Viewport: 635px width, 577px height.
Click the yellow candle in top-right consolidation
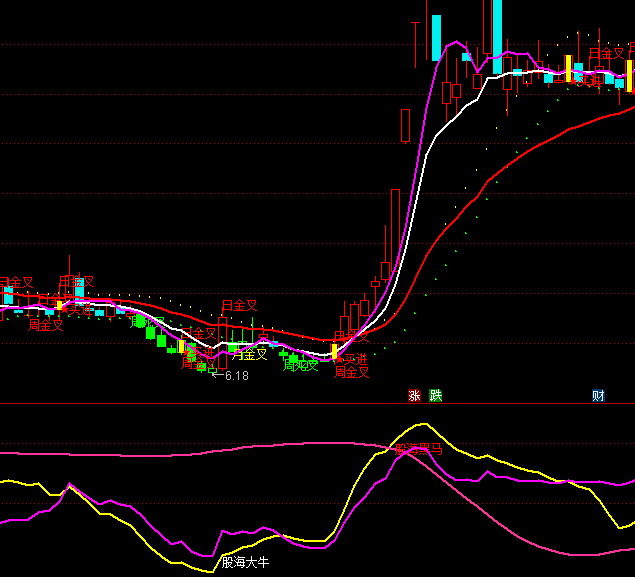point(568,68)
